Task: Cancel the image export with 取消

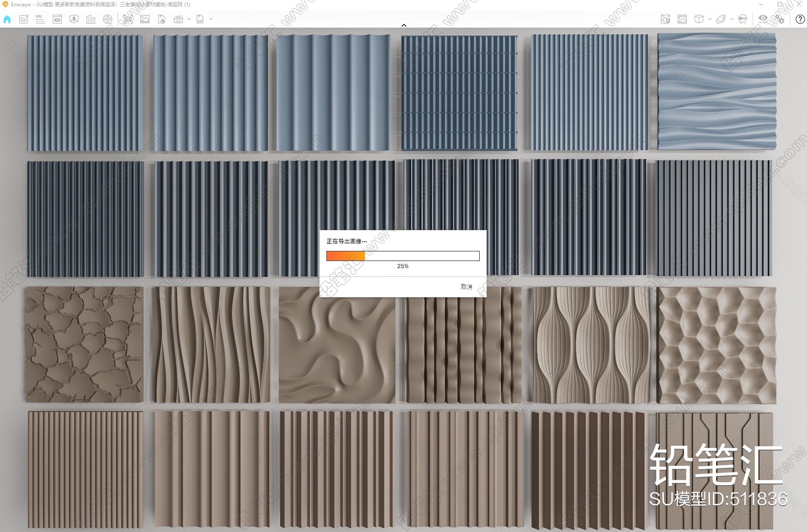Action: click(x=466, y=286)
